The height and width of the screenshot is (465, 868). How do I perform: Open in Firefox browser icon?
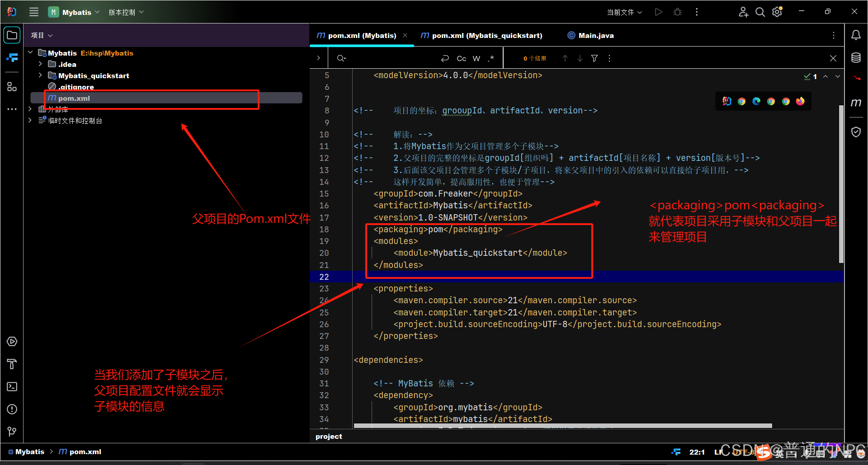coord(801,101)
